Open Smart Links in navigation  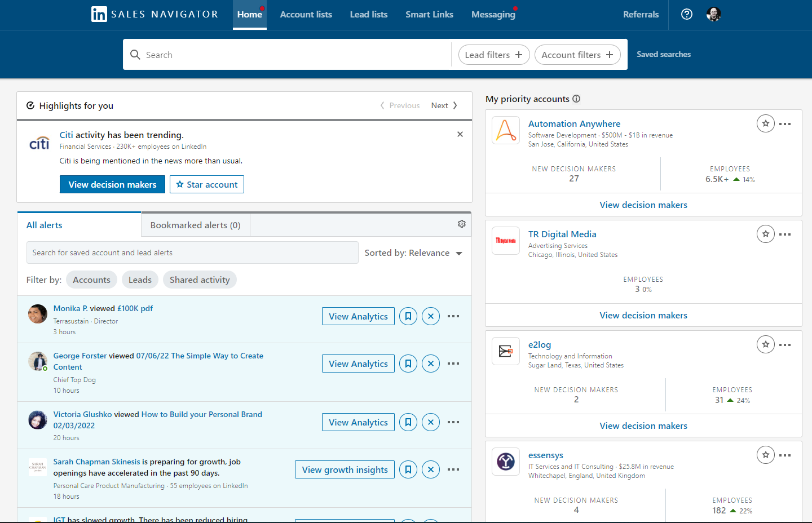[x=430, y=15]
